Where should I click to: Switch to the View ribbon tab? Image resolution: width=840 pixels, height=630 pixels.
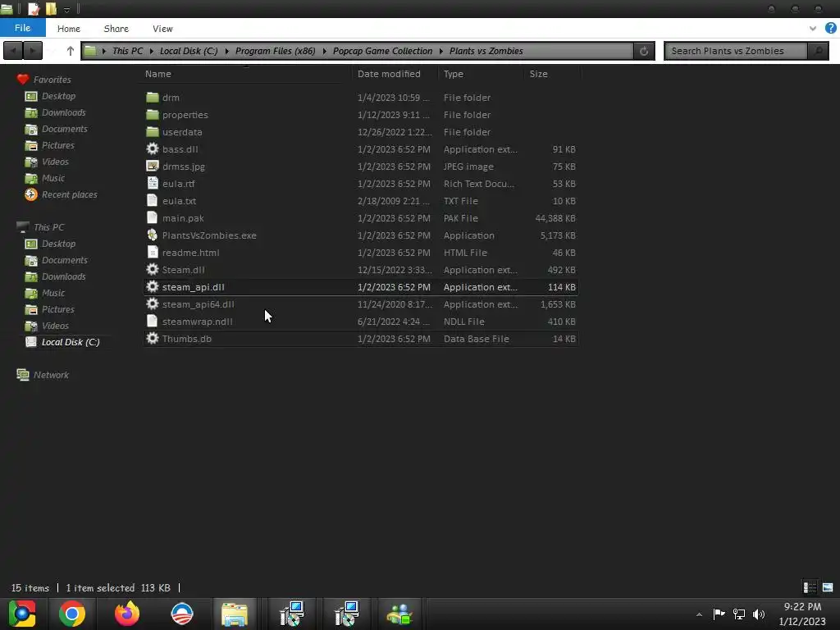click(x=162, y=29)
